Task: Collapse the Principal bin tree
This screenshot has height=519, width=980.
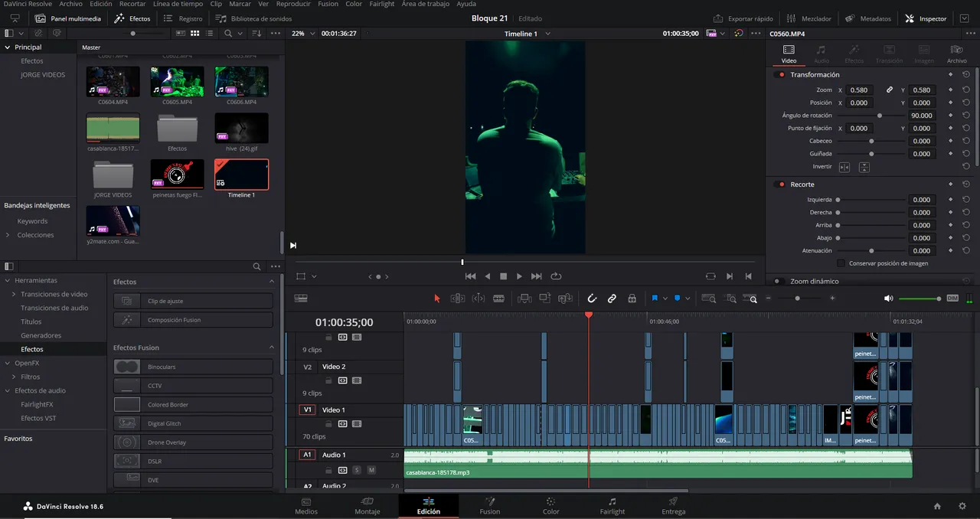Action: [x=8, y=47]
